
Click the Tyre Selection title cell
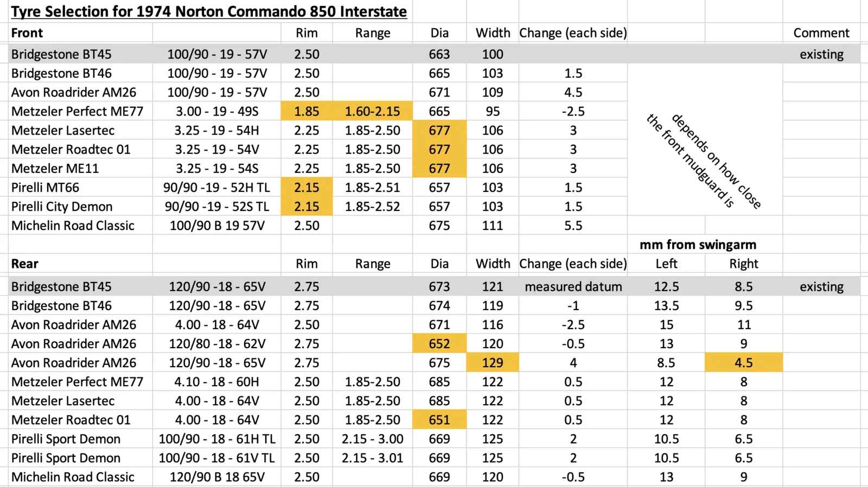click(209, 11)
